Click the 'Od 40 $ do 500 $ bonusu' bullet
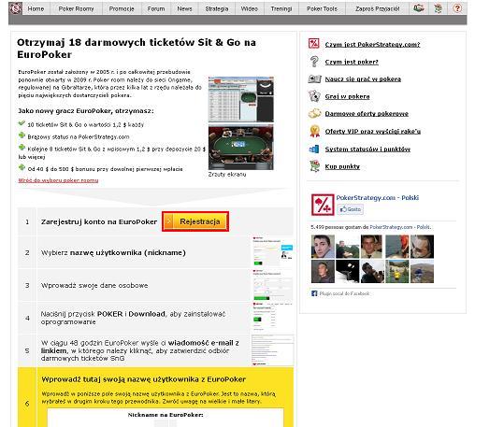 pyautogui.click(x=105, y=169)
